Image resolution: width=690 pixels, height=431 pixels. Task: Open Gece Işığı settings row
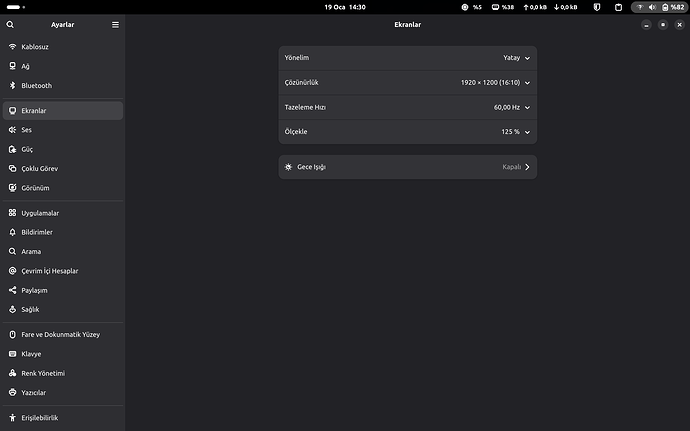pos(407,167)
